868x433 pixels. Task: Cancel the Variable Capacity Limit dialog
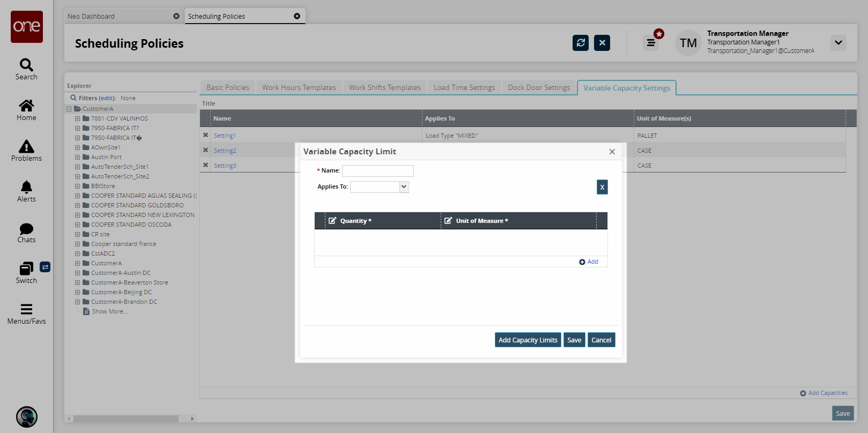[x=602, y=340]
